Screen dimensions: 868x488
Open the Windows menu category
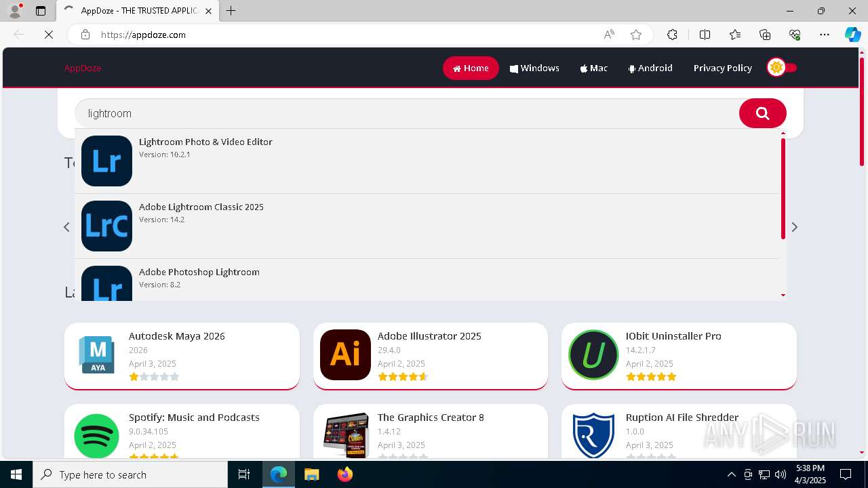click(534, 68)
